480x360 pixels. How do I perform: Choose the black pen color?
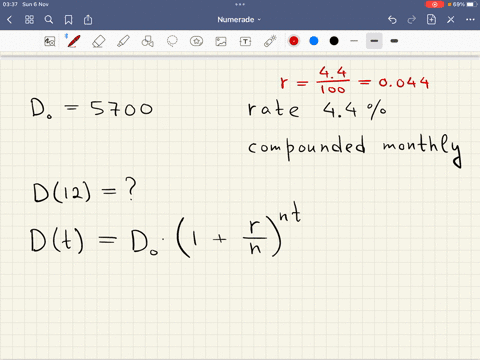pos(334,41)
